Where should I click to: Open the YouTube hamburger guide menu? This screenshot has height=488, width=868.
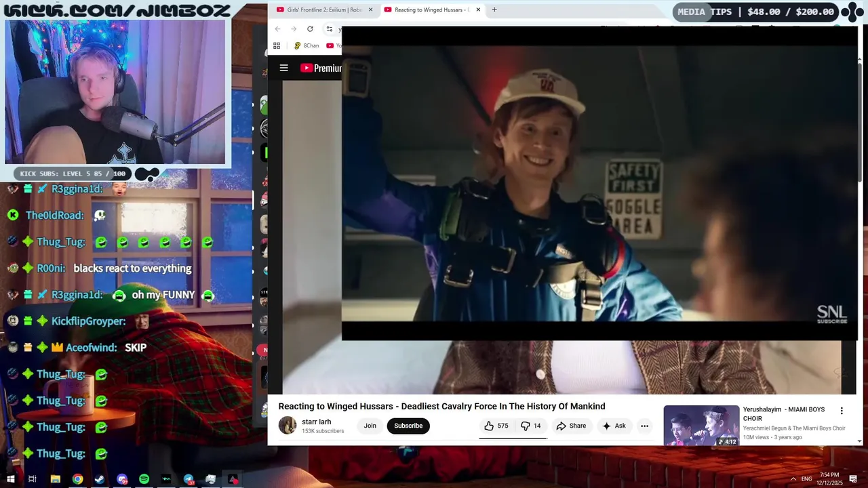(x=284, y=68)
